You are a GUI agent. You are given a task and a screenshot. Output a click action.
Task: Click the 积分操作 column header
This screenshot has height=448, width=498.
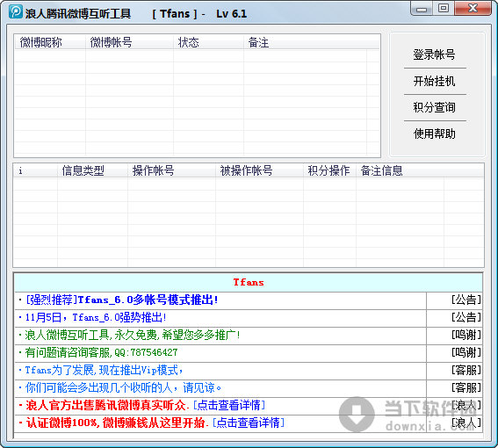329,170
